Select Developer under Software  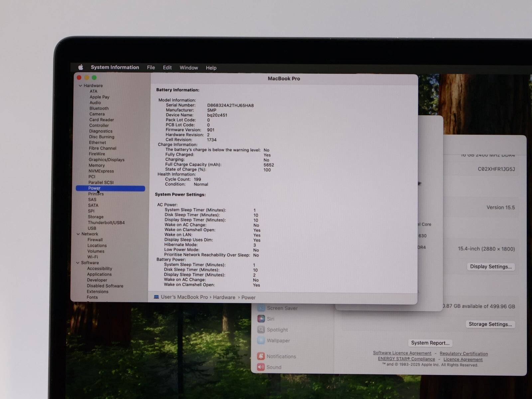click(97, 280)
